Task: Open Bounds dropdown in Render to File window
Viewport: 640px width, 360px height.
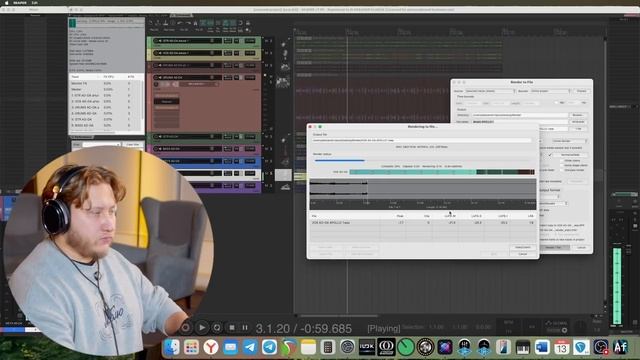Action: [550, 91]
